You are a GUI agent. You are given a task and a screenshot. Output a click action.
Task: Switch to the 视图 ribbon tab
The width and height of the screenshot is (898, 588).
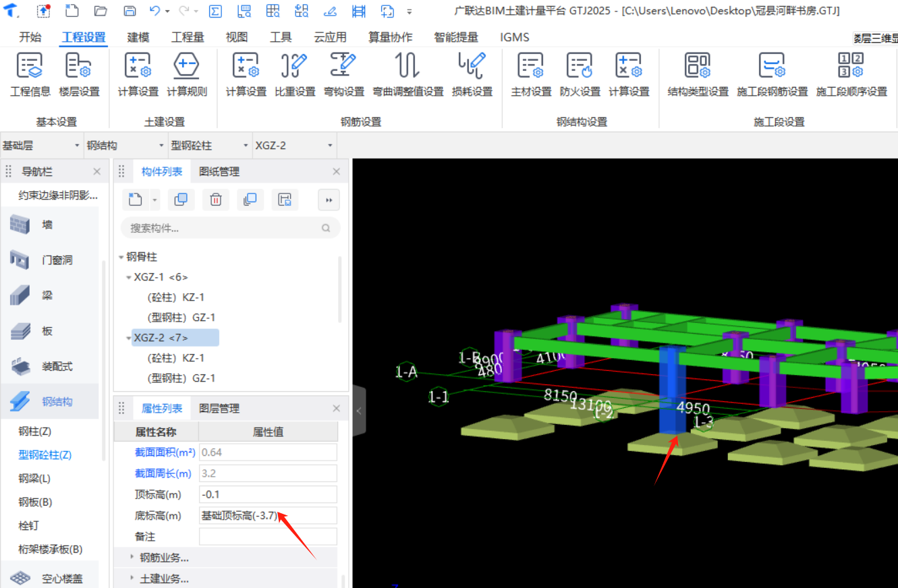click(237, 37)
